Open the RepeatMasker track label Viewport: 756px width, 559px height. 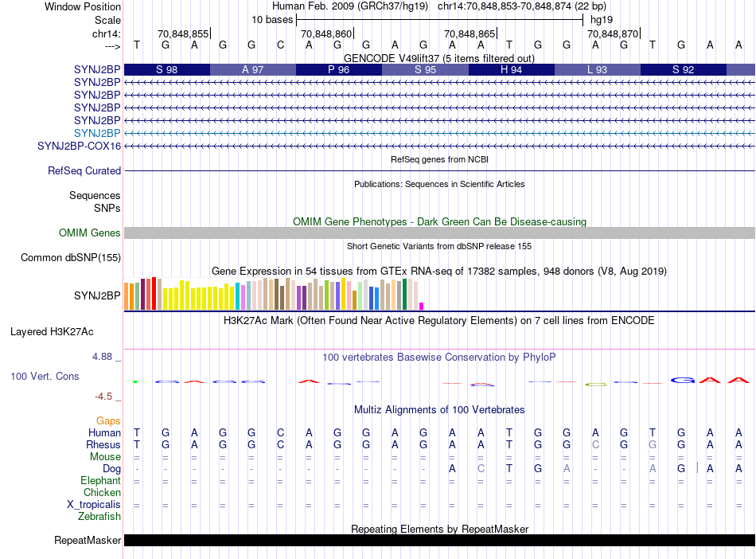coord(88,541)
